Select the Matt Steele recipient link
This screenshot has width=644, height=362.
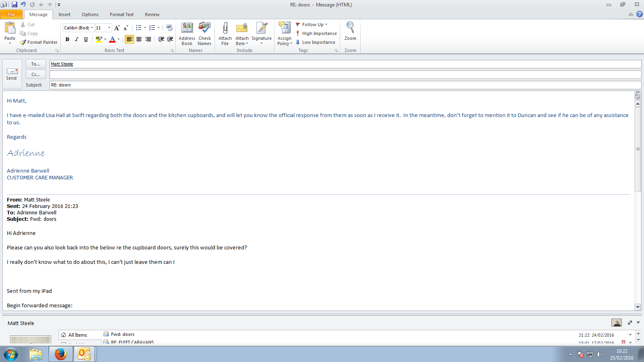point(62,64)
